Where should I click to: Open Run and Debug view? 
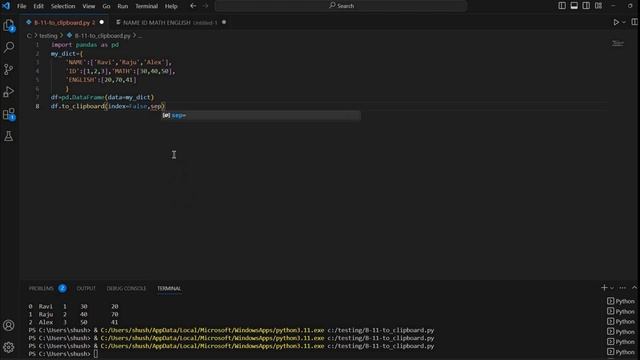9,91
